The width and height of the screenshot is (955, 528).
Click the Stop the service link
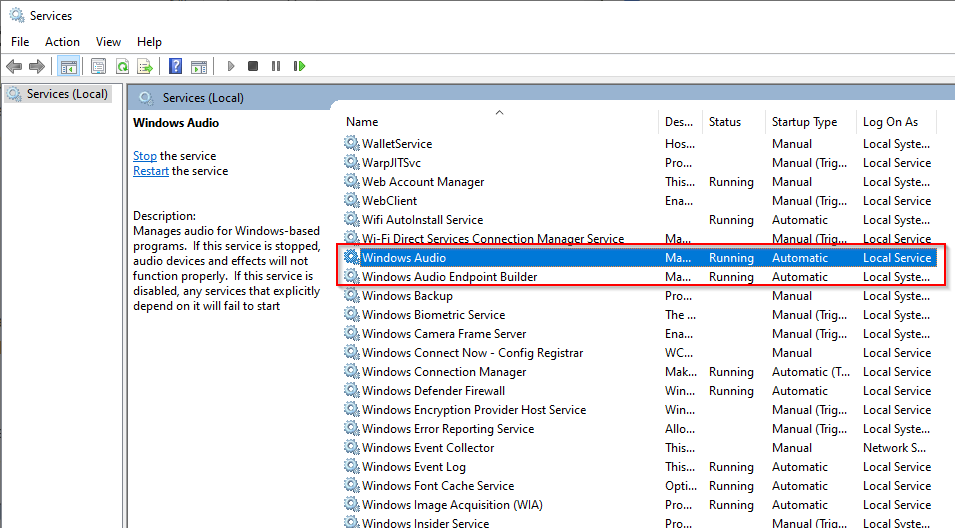coord(145,156)
